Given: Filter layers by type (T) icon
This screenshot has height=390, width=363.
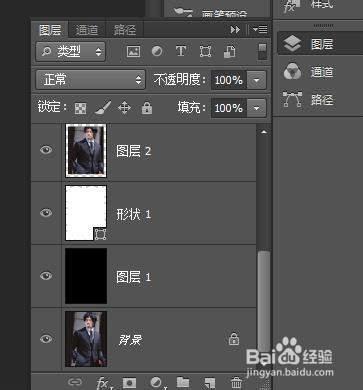Looking at the screenshot, I should (181, 51).
